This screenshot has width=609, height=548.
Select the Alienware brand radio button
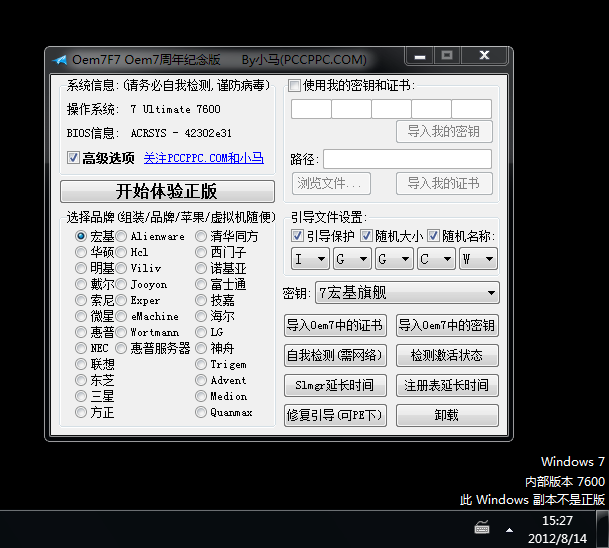coord(121,237)
